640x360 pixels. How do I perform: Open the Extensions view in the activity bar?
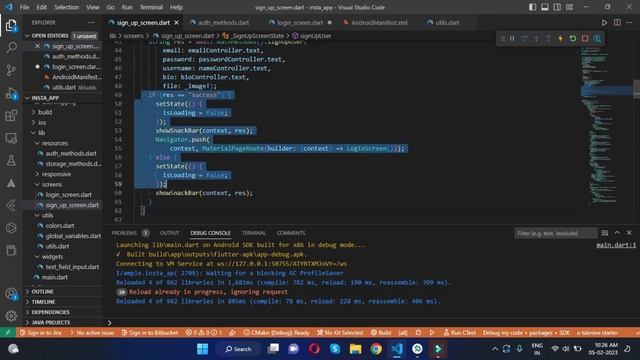11,116
